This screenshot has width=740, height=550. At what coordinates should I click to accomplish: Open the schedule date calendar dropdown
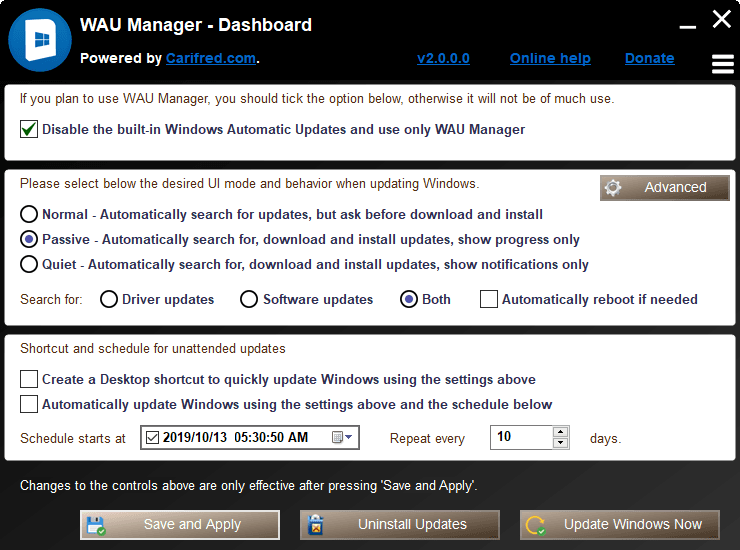pyautogui.click(x=342, y=437)
